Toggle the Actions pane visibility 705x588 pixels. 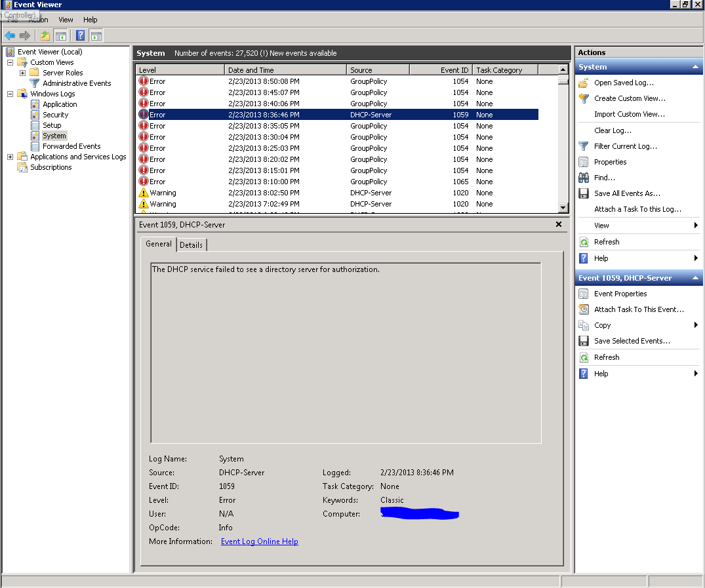tap(96, 35)
